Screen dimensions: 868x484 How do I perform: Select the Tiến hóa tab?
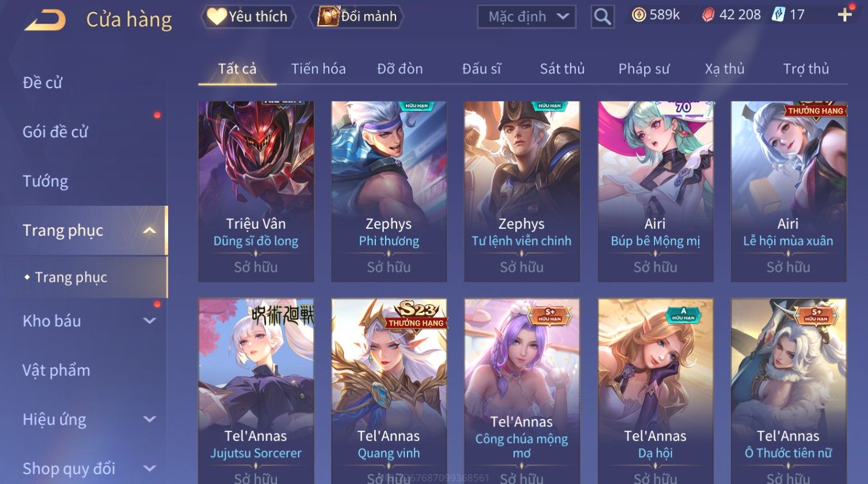(318, 69)
